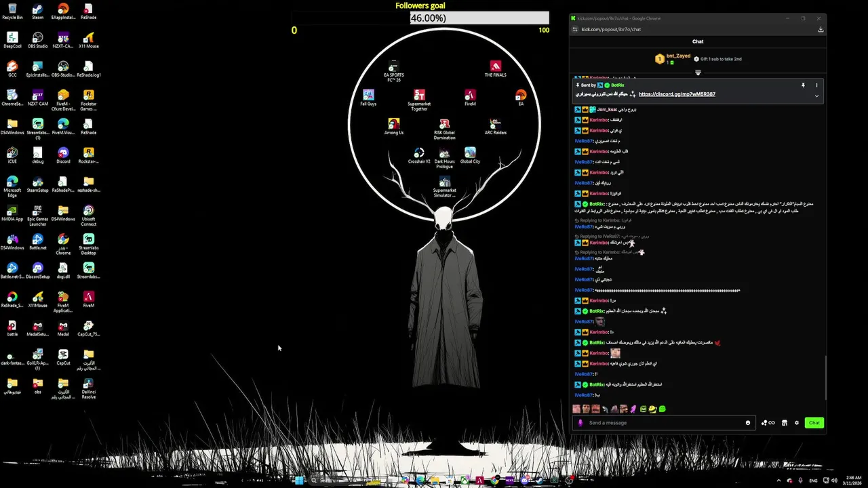Open the discord.gg invite link
Image resolution: width=868 pixels, height=488 pixels.
click(677, 94)
